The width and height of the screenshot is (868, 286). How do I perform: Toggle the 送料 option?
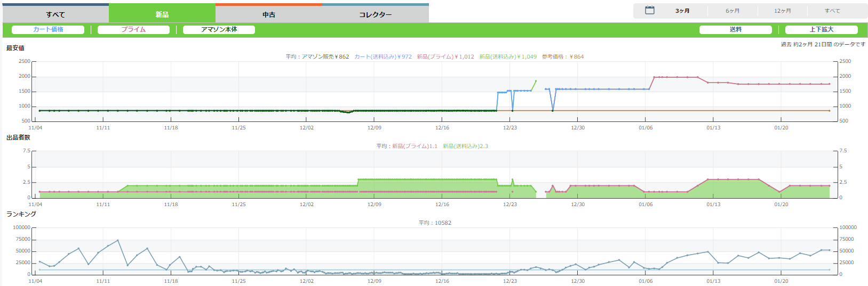click(x=735, y=30)
